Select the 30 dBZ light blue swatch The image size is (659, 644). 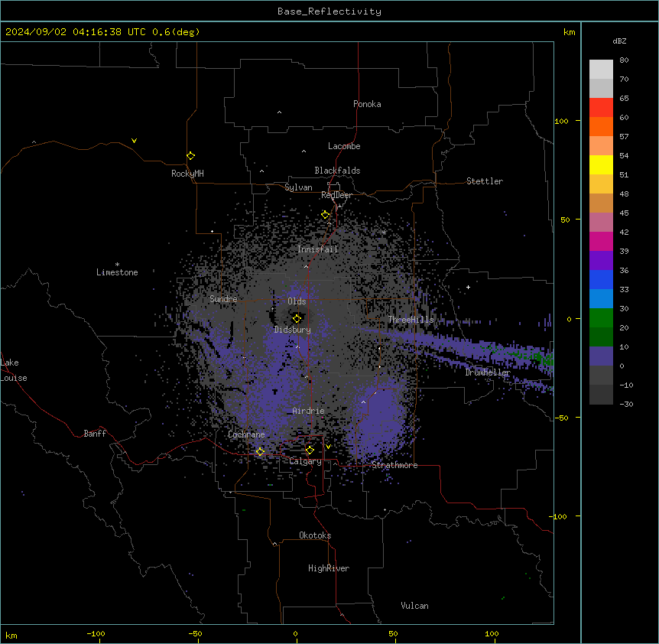601,299
